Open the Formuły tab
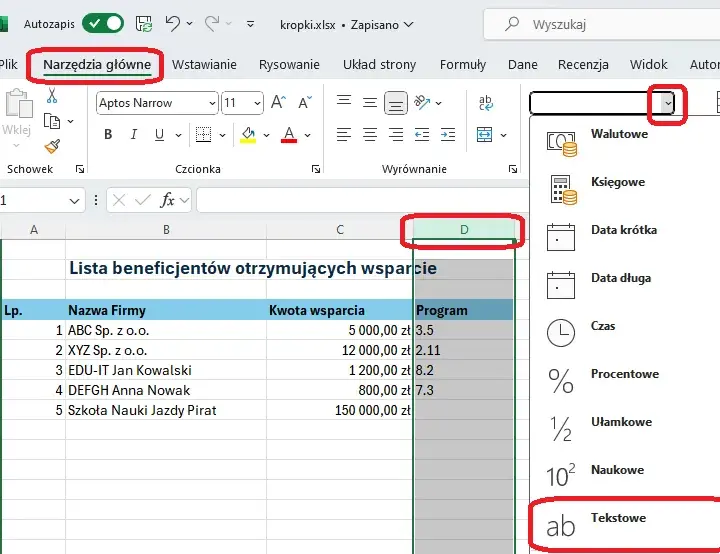720x554 pixels. pos(462,65)
